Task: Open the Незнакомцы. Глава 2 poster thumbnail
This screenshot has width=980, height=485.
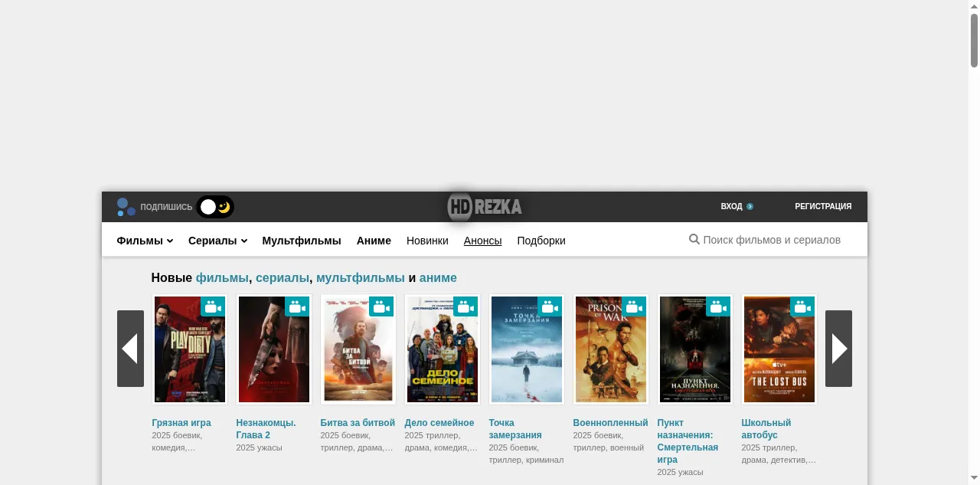Action: 274,349
